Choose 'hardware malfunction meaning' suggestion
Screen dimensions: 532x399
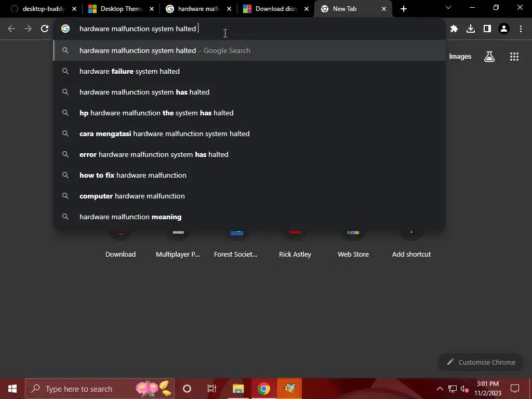(x=249, y=217)
